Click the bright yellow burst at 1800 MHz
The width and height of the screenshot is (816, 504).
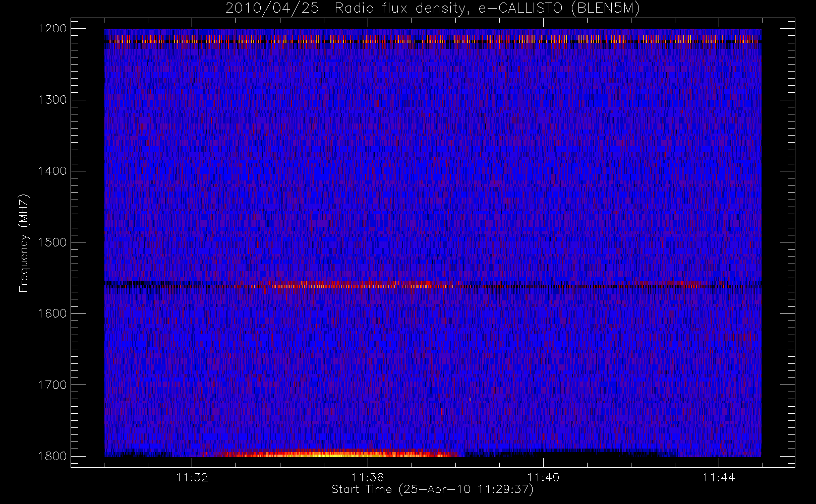click(338, 454)
